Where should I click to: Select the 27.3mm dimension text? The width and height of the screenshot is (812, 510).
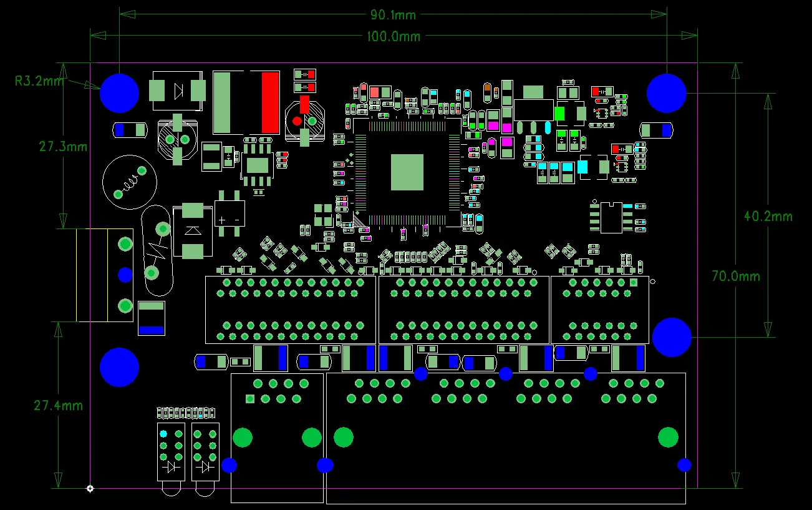63,147
